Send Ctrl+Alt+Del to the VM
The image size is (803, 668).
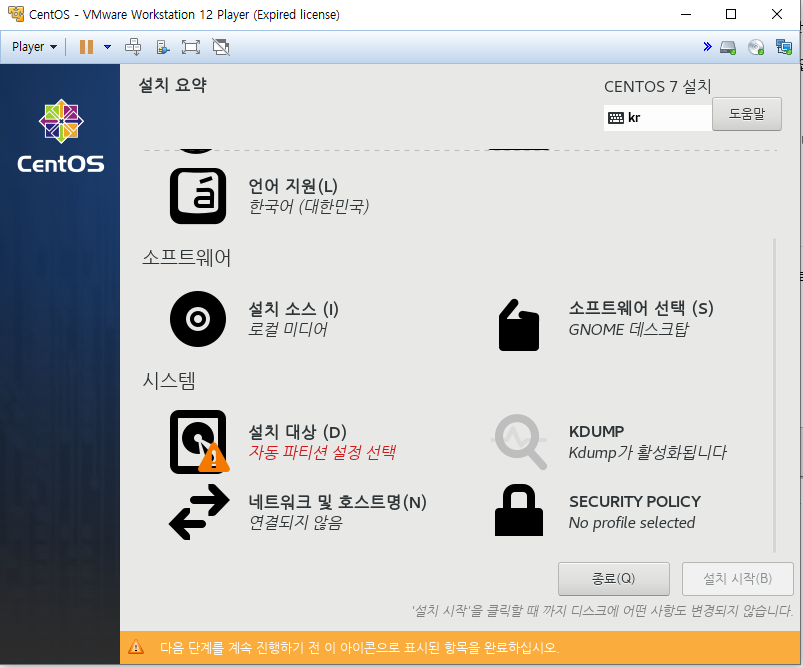pos(133,47)
